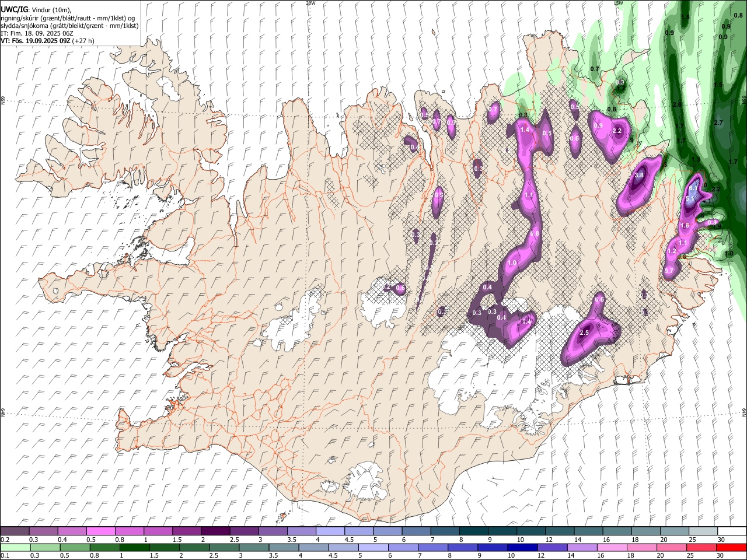Viewport: 747px width, 560px height.
Task: Pick the grey-teal swatch labeled 16 in upper scale
Action: 616,531
